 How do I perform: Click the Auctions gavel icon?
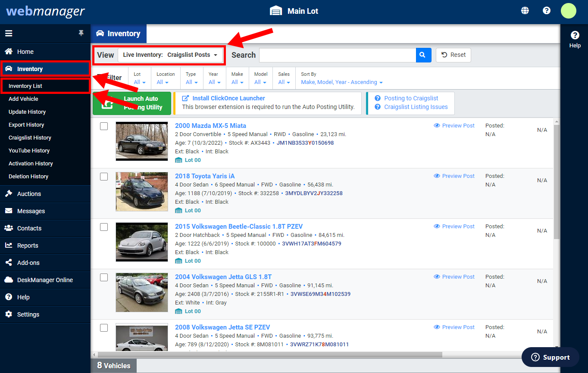(x=9, y=193)
